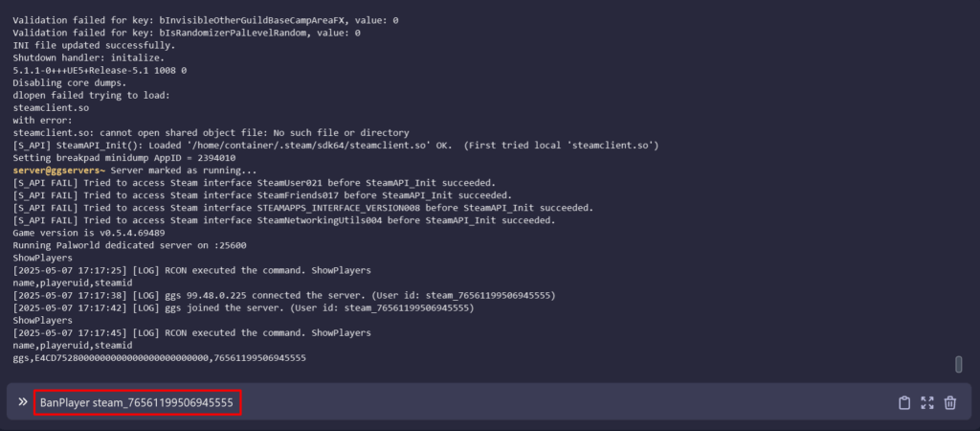This screenshot has height=431, width=980.
Task: Clear the console with trash icon
Action: [x=950, y=403]
